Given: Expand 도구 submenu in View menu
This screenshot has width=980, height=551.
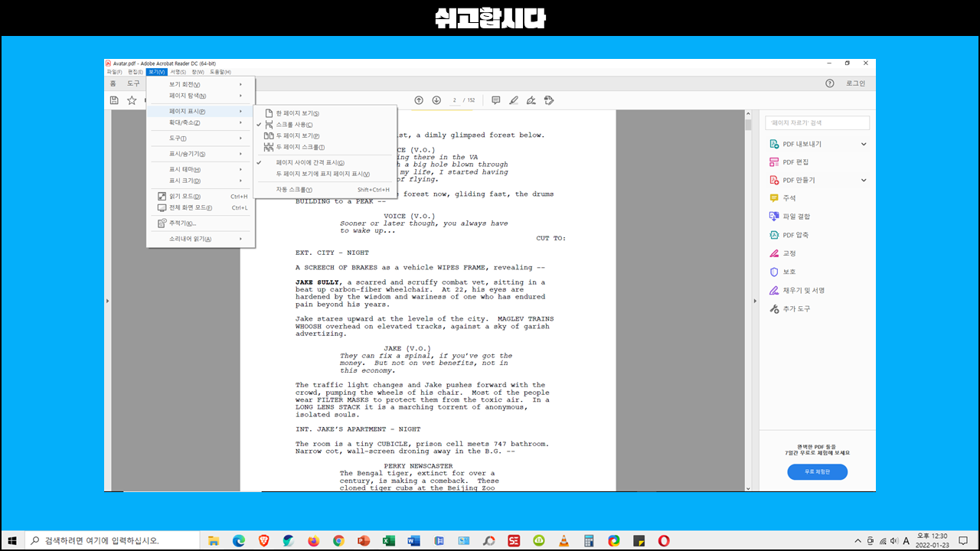Looking at the screenshot, I should tap(201, 139).
